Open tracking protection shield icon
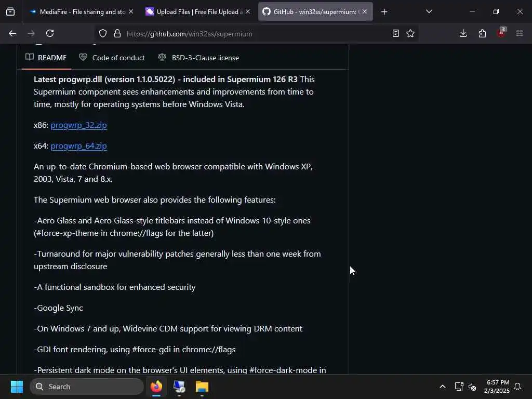Viewport: 532px width, 399px height. (x=103, y=33)
